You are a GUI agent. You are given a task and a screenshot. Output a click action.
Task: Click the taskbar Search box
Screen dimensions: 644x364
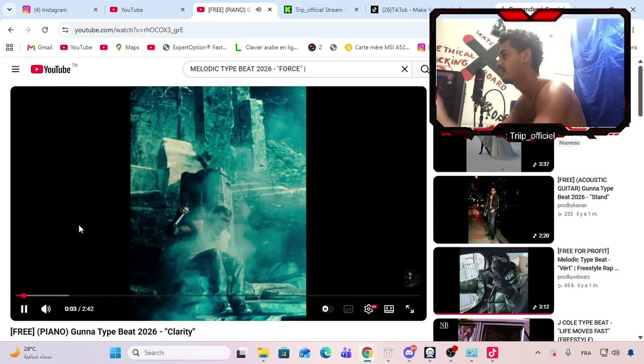[178, 352]
